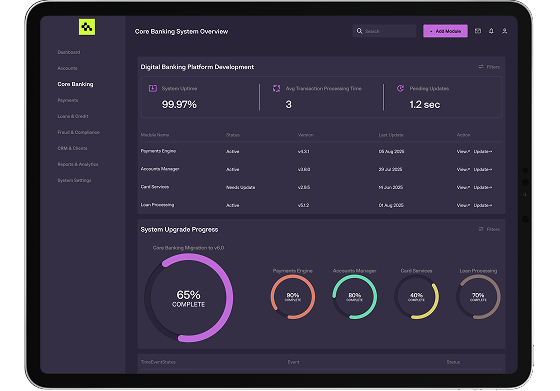Click the Card Services 40% progress ring

coord(416,297)
